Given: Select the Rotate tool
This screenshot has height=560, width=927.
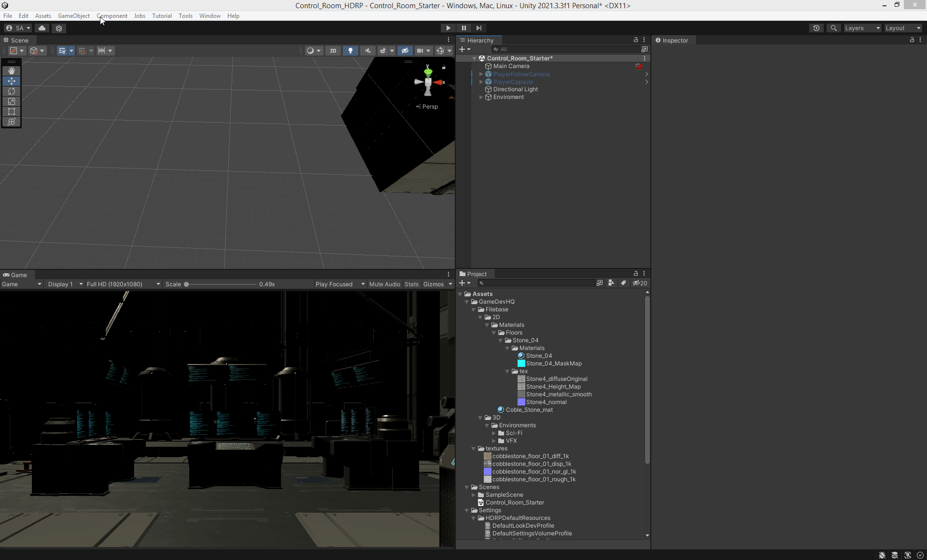Looking at the screenshot, I should [12, 91].
